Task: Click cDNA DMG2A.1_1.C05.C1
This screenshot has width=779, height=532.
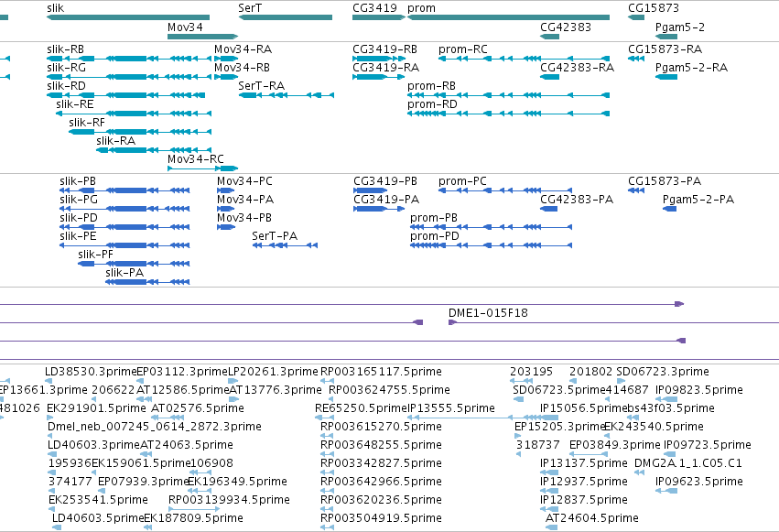Action: (x=639, y=472)
